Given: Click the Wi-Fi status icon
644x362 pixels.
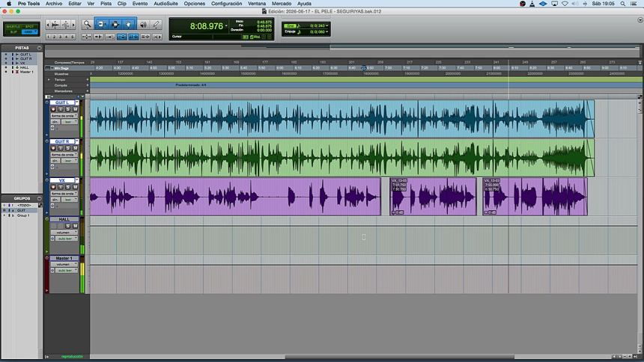Looking at the screenshot, I should point(565,4).
